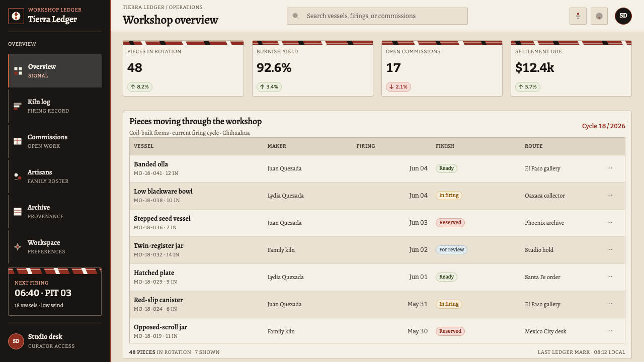Open the Burnish Yield card

click(x=312, y=68)
